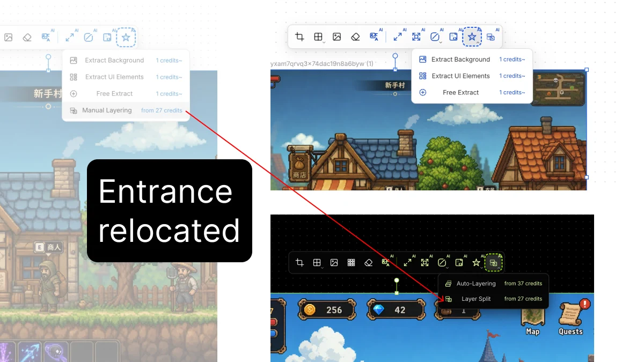Image resolution: width=644 pixels, height=362 pixels.
Task: Click the AI square edit icon in the faded toolbar
Action: coord(107,38)
